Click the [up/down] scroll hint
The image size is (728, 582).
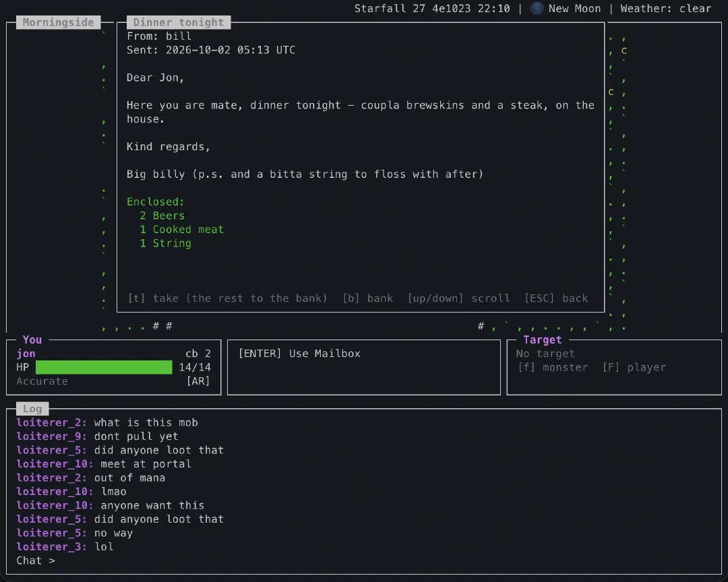(x=458, y=298)
